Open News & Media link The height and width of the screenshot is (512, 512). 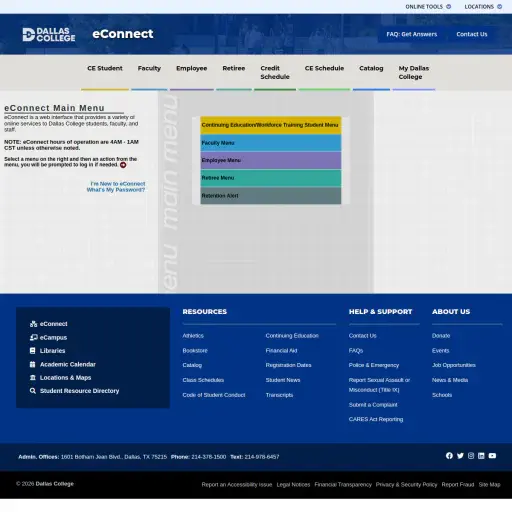pos(450,380)
